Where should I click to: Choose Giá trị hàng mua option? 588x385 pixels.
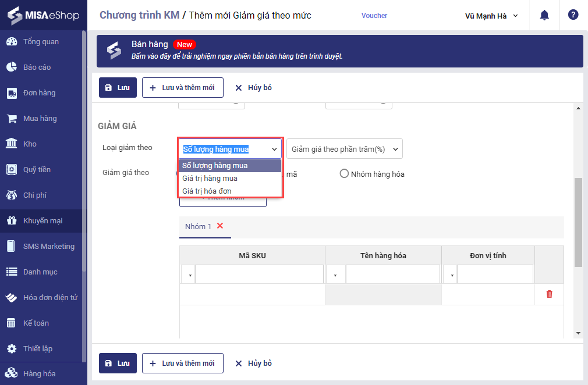point(210,179)
